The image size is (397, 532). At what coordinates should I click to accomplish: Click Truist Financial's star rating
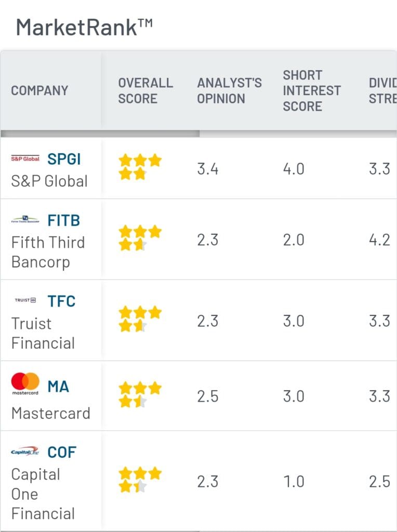139,318
